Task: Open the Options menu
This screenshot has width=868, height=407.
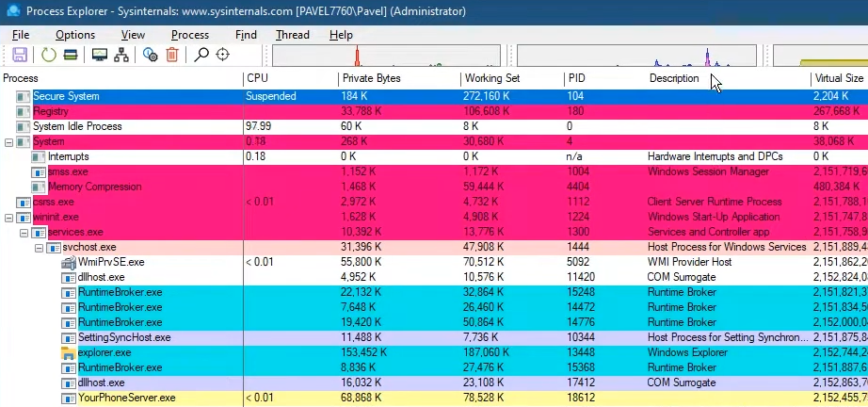Action: (75, 35)
